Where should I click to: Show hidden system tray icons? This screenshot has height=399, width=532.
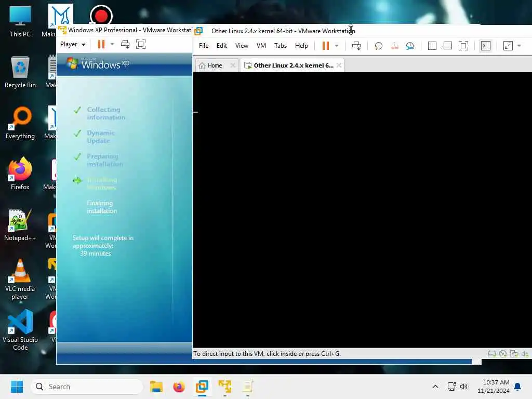pos(435,387)
